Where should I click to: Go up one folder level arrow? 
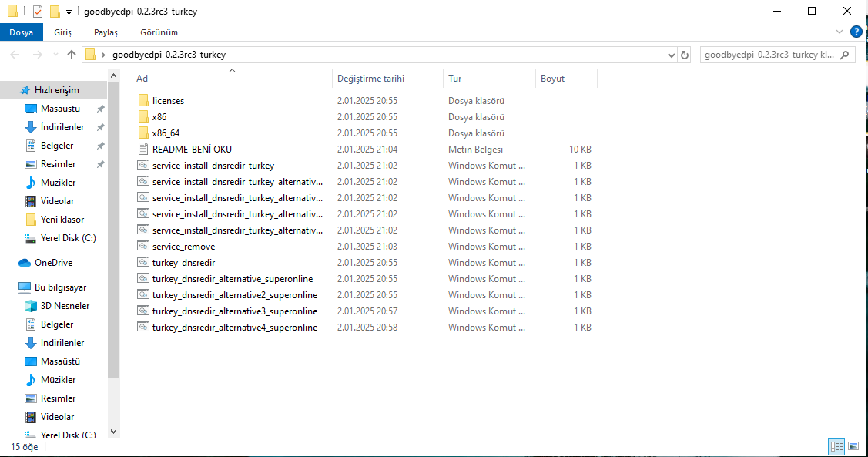coord(72,54)
